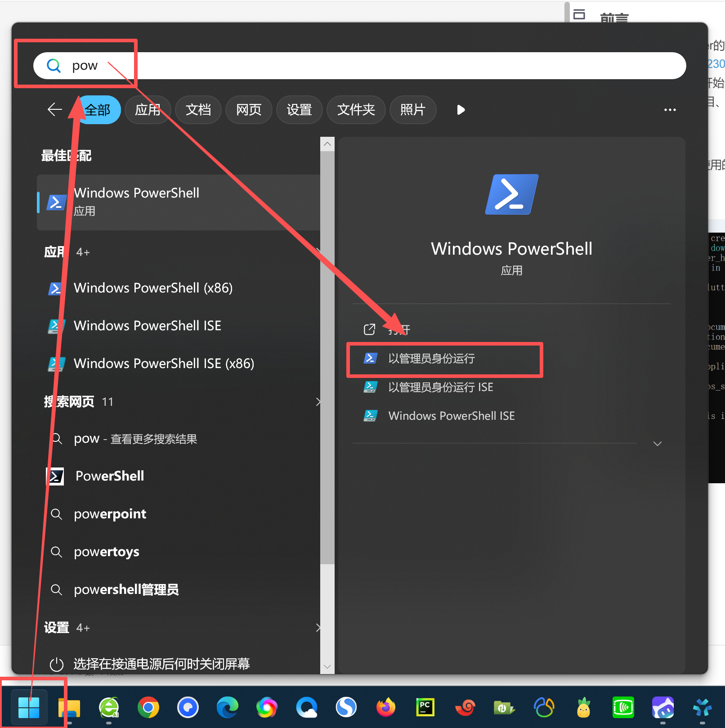This screenshot has height=728, width=725.
Task: Switch to the 网页 filter tab
Action: point(249,110)
